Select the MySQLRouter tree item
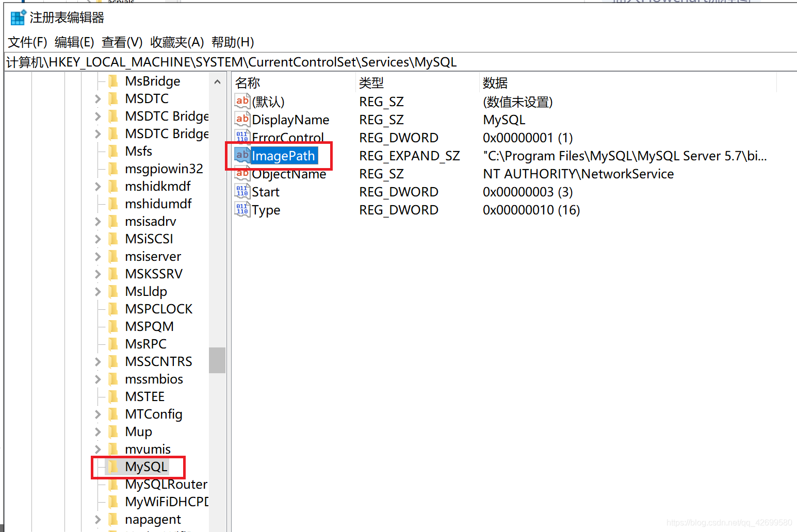797x532 pixels. click(x=166, y=484)
